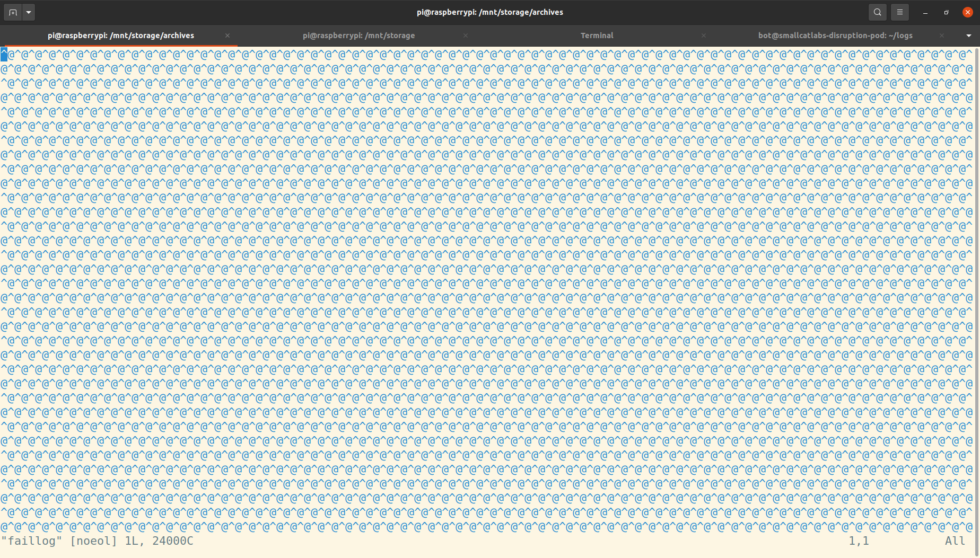Close the bot@smallcatlabs-disruption-pod logs tab
This screenshot has width=980, height=558.
942,36
